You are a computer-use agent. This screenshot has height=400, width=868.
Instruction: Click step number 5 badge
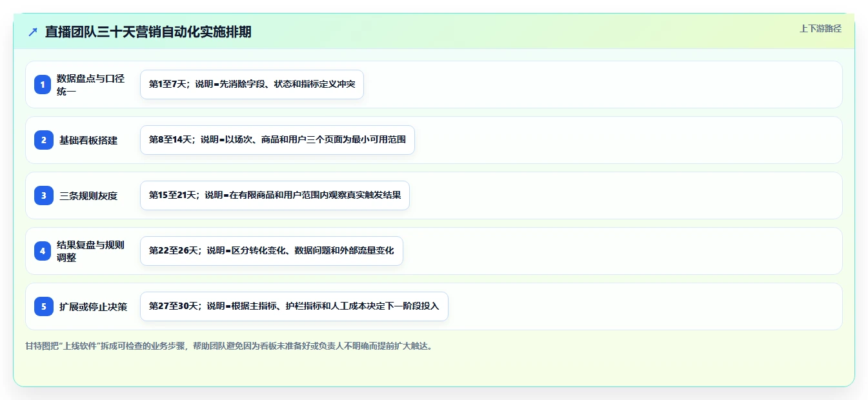[43, 306]
